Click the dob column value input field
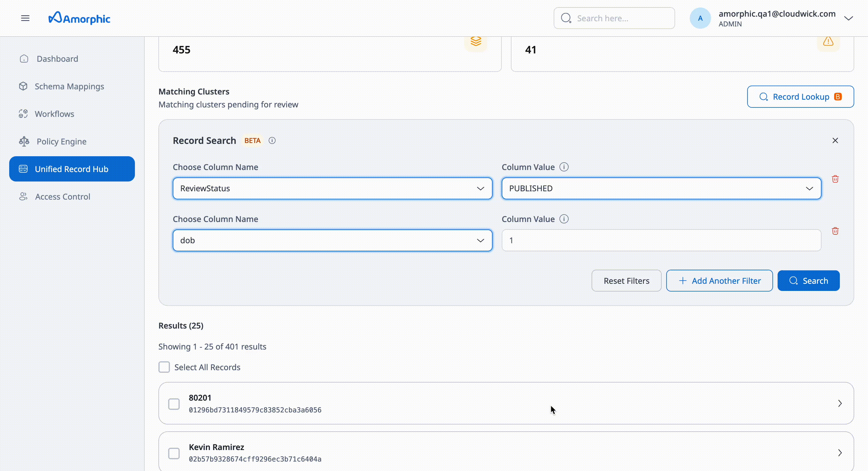 (660, 240)
